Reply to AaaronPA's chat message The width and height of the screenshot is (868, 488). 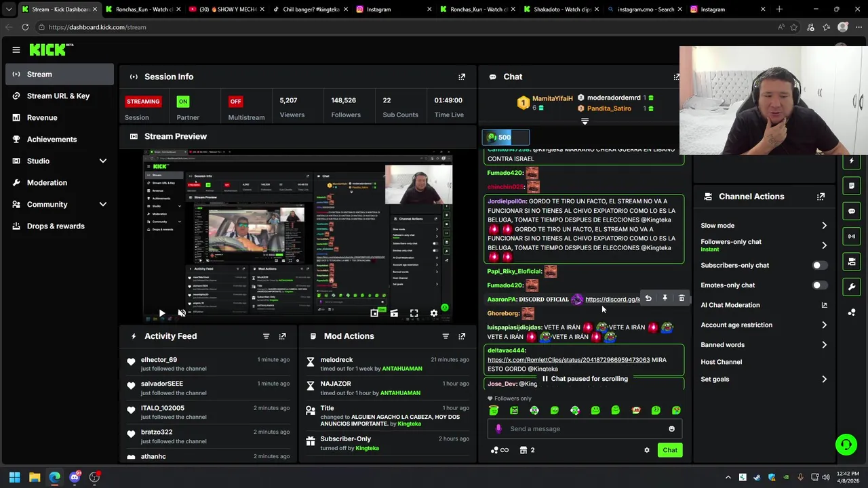(648, 298)
